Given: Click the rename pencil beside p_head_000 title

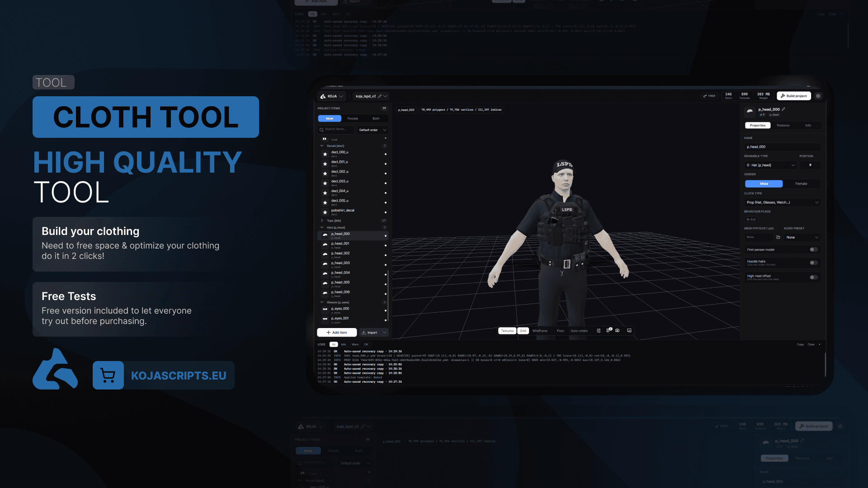Looking at the screenshot, I should 783,109.
